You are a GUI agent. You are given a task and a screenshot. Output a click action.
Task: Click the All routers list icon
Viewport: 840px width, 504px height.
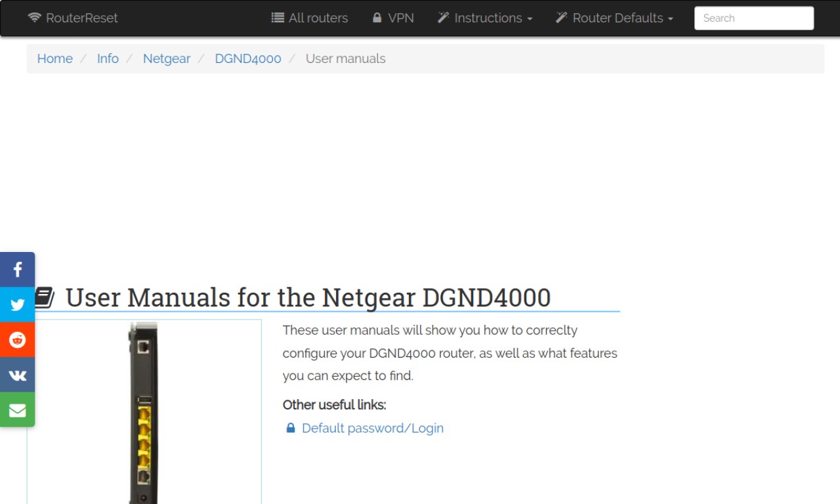click(x=278, y=18)
